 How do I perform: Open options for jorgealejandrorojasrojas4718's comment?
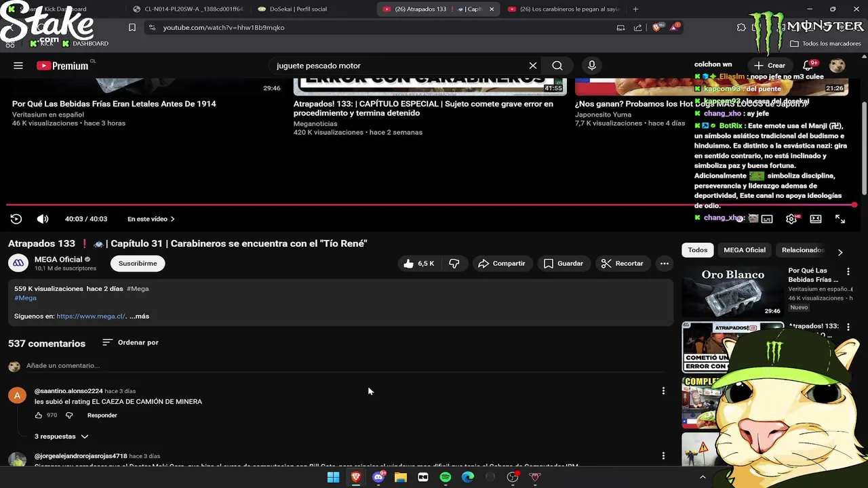(x=663, y=456)
